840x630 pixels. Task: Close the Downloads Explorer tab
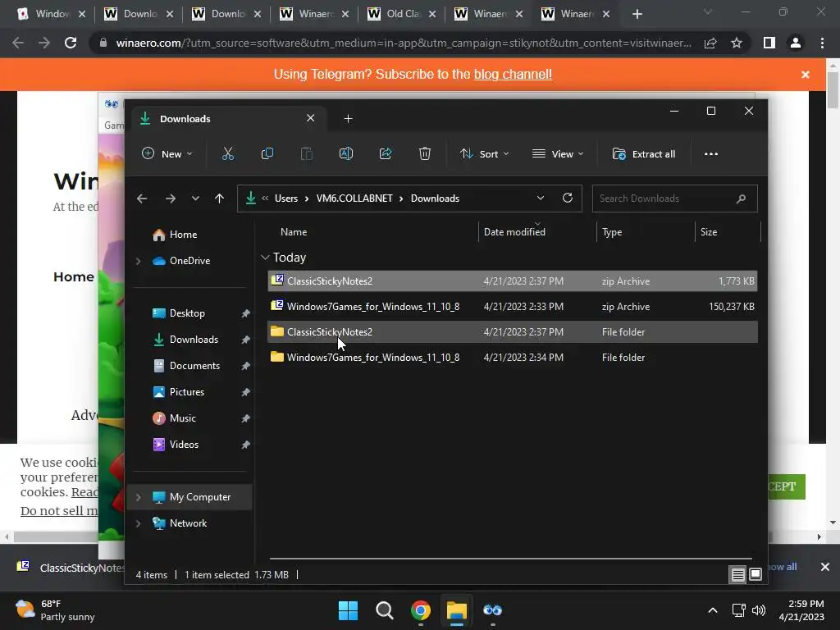[x=310, y=118]
